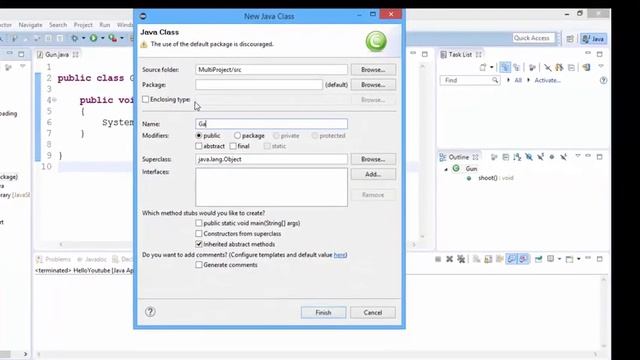Click the Run Last Tool icon with red toolbox
Viewport: 640px width, 360px height.
112,38
